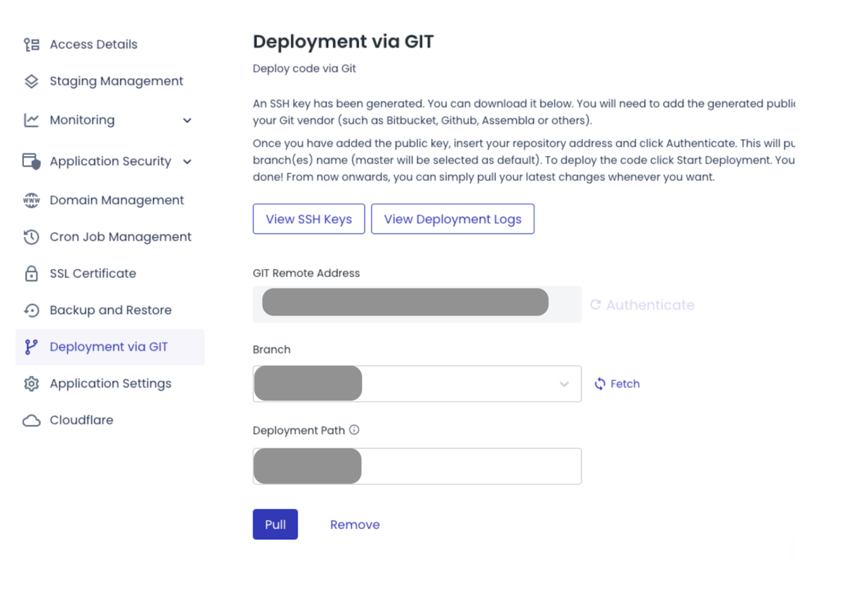Open Backup and Restore
The height and width of the screenshot is (601, 868).
click(x=110, y=310)
